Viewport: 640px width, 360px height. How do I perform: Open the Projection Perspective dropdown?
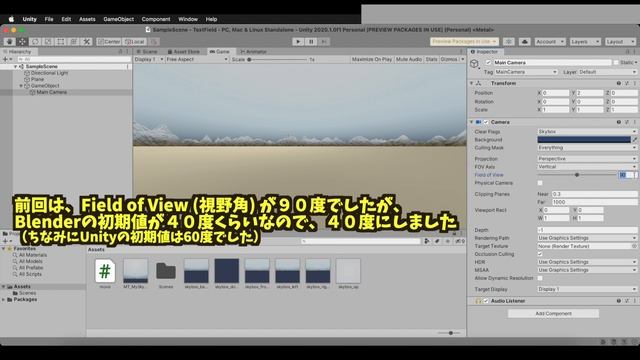[587, 159]
